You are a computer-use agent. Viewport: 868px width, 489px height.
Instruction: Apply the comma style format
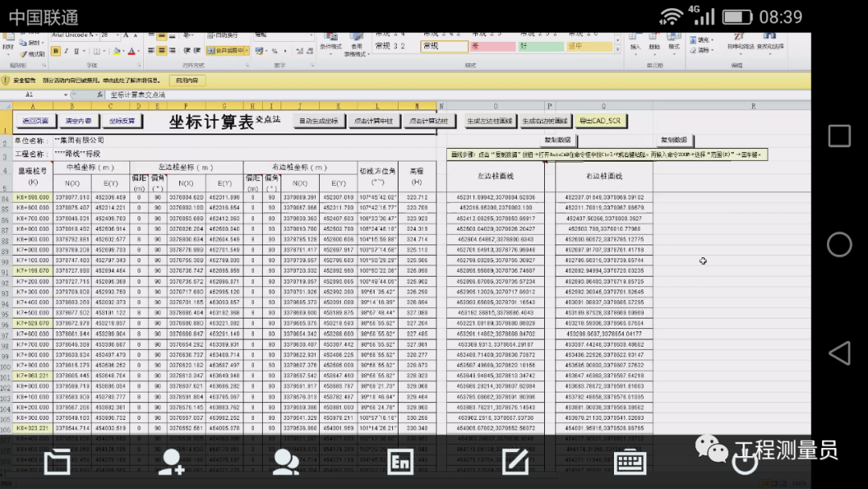(285, 51)
